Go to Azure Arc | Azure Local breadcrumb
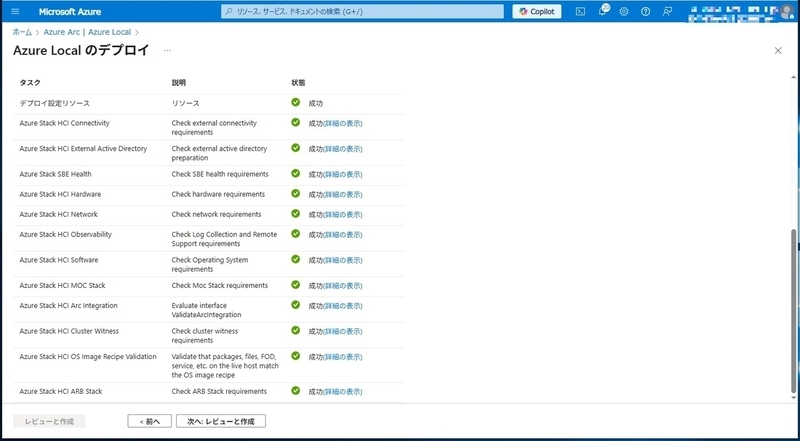Image resolution: width=800 pixels, height=441 pixels. (87, 32)
